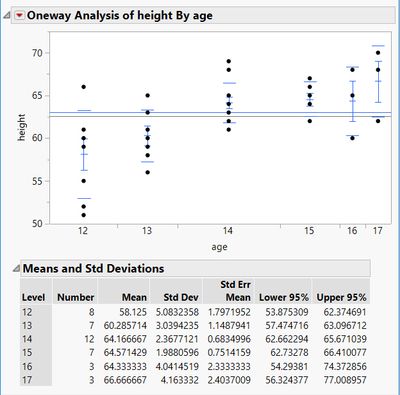Click the height y-axis label

click(21, 127)
